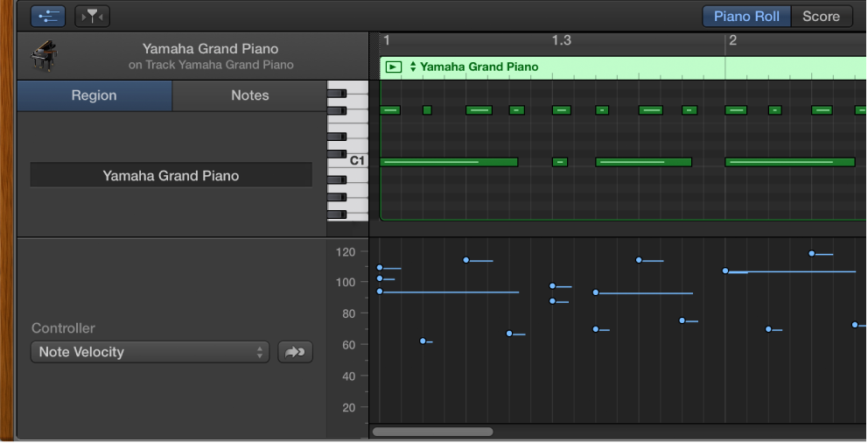Click the 100 value on the velocity scale
The image size is (868, 443).
click(x=346, y=283)
